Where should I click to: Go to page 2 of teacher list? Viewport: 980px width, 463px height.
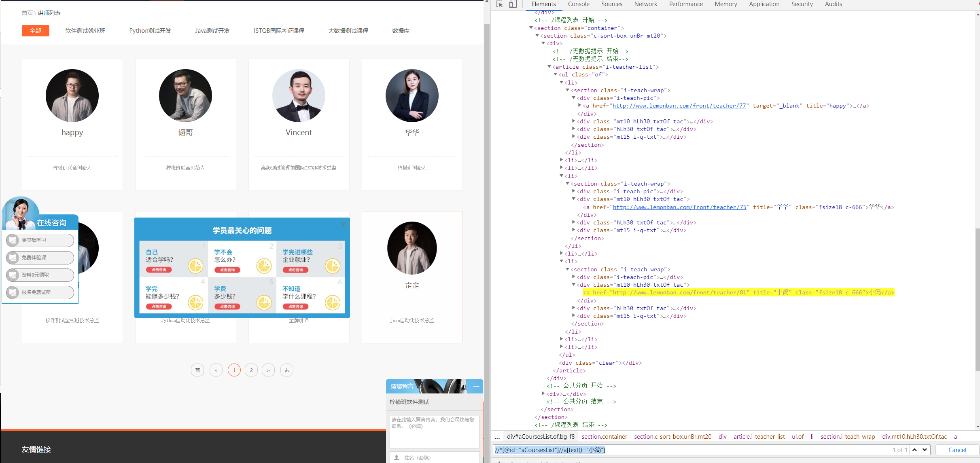[251, 370]
